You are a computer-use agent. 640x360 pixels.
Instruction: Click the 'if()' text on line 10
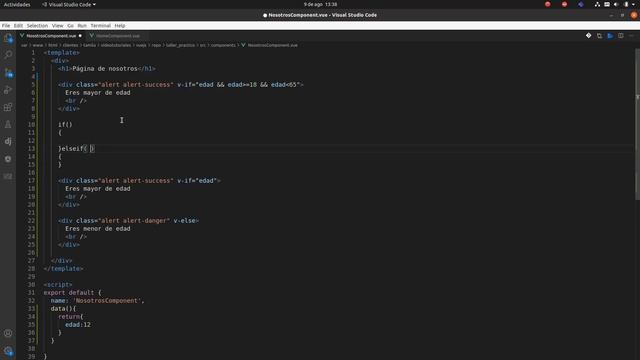click(65, 124)
